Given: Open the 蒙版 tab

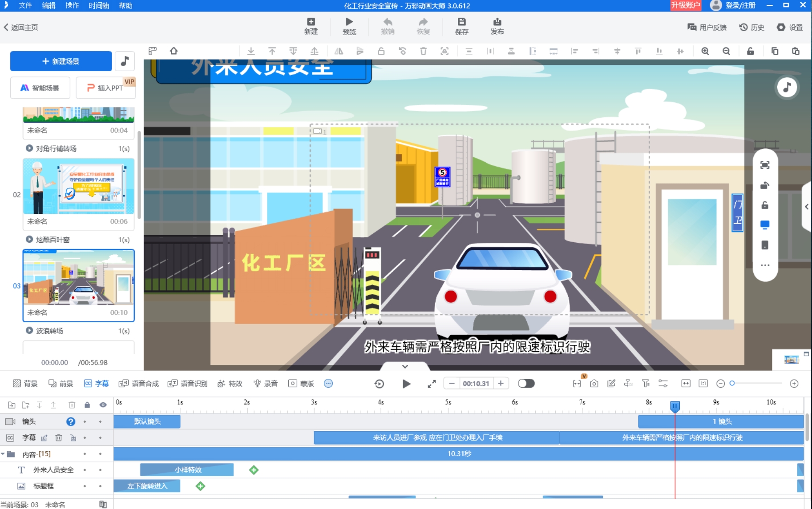Looking at the screenshot, I should (x=301, y=384).
